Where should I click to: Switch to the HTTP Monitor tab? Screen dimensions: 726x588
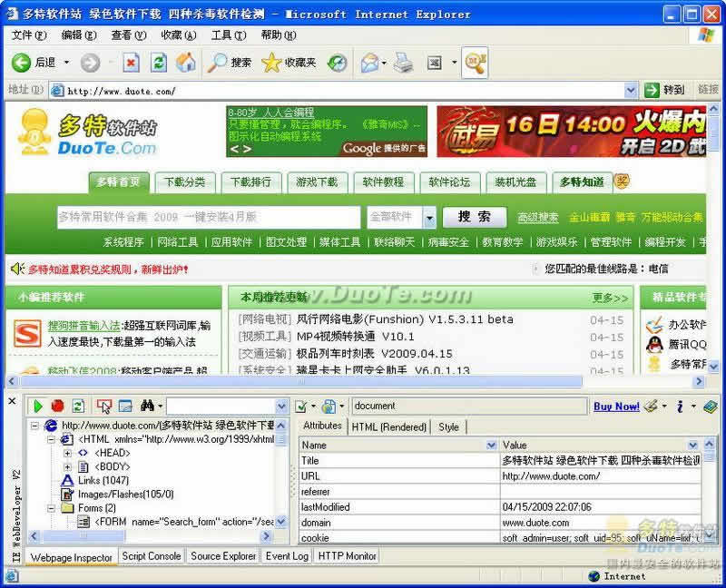347,556
